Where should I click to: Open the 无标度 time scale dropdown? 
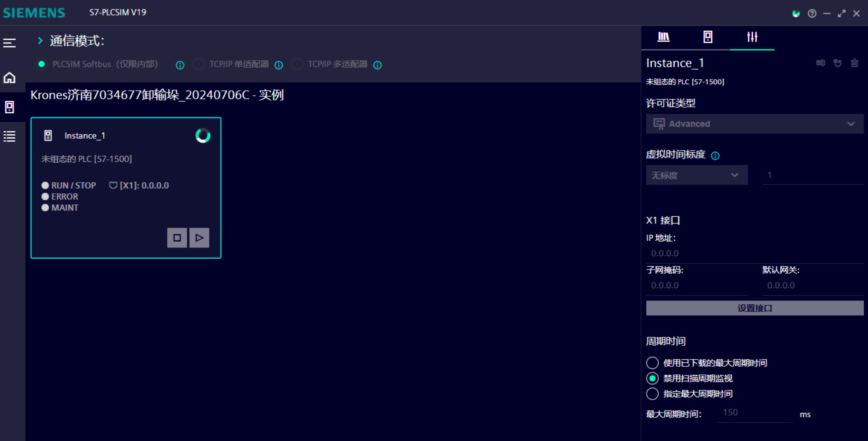696,175
